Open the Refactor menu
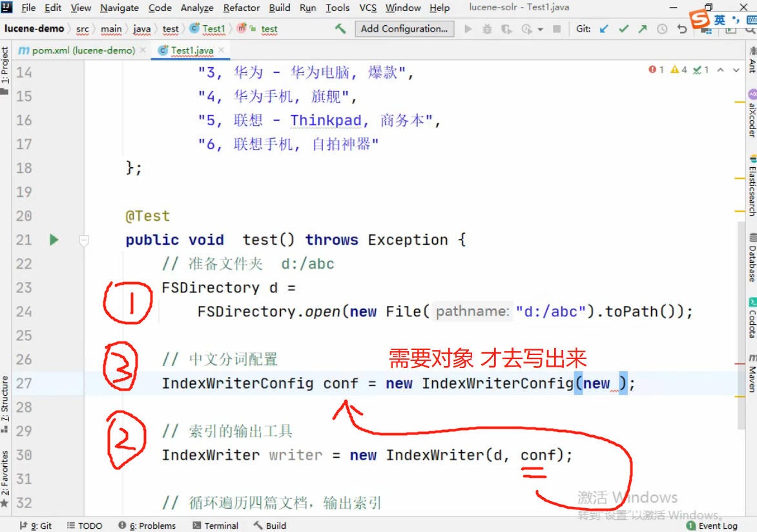757x532 pixels. click(242, 8)
